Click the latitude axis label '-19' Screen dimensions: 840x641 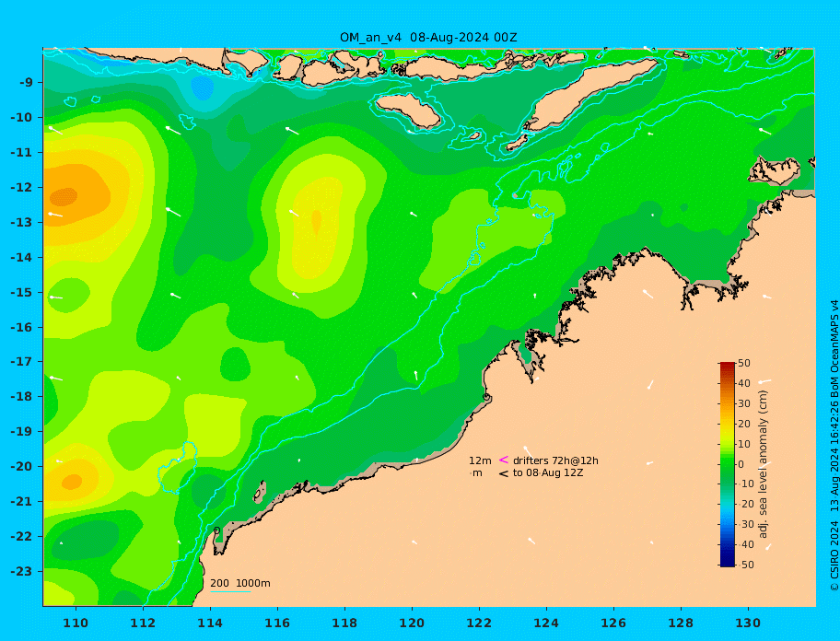coord(21,432)
